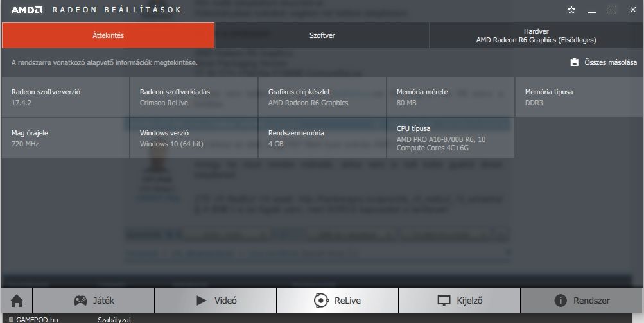Open the Videó section label
The image size is (644, 323).
click(225, 301)
